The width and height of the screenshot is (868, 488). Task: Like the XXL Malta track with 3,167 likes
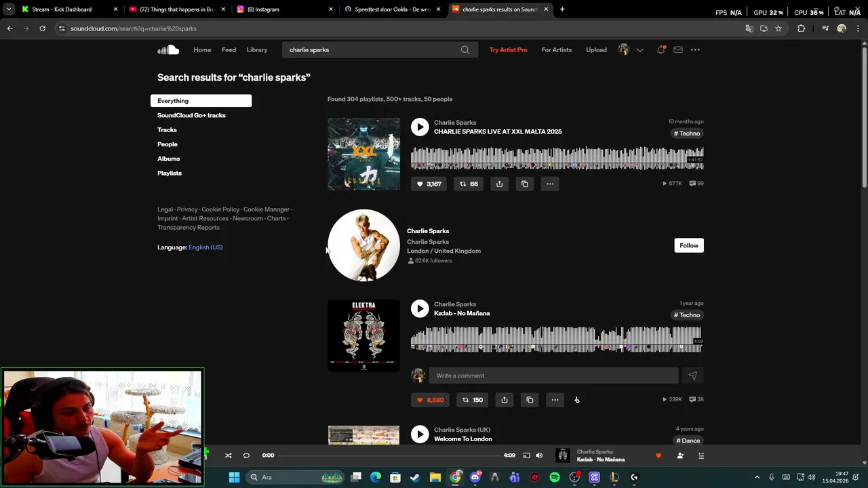[429, 184]
